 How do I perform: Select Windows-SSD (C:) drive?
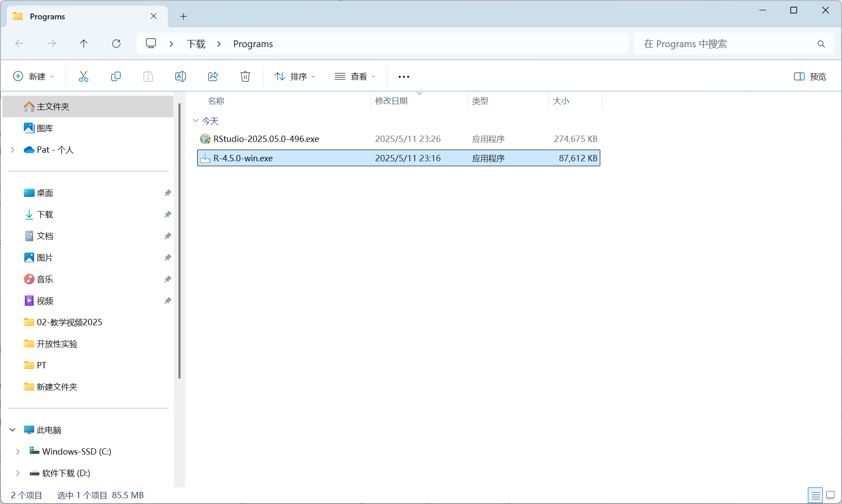pos(76,451)
